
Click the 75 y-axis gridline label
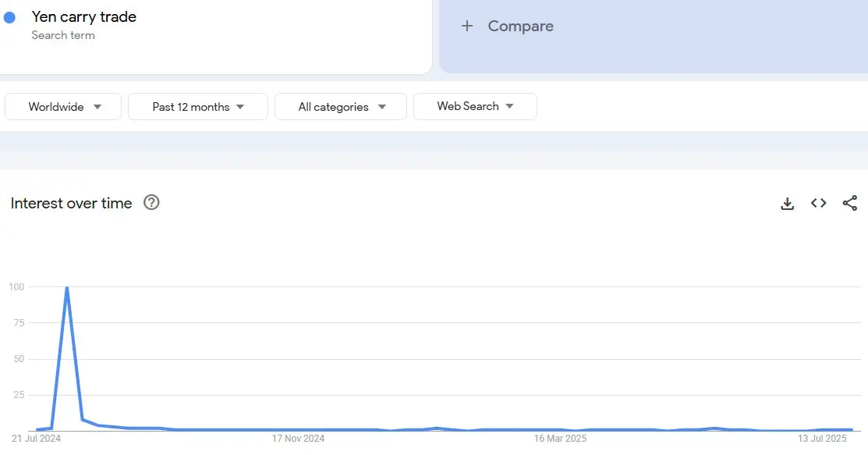point(19,322)
